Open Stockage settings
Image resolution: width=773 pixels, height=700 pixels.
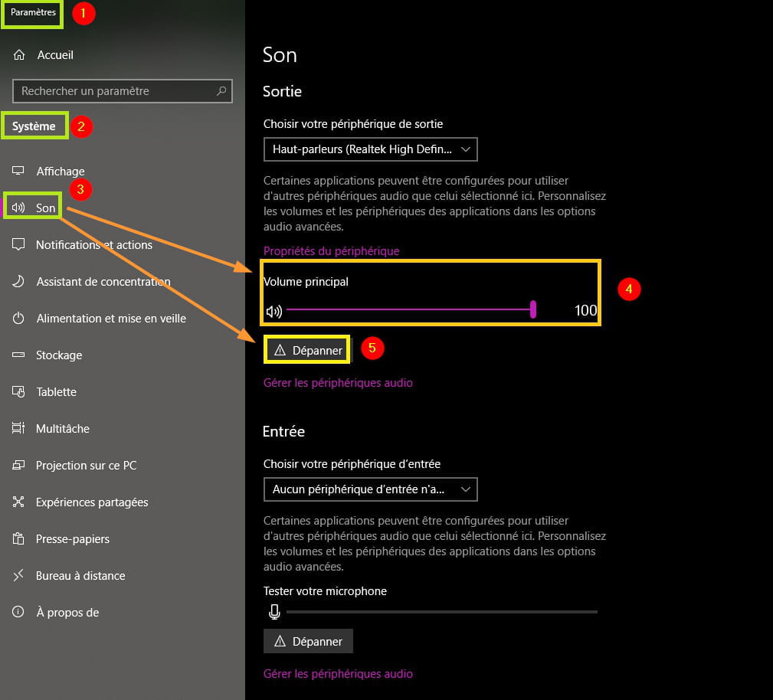pos(59,355)
